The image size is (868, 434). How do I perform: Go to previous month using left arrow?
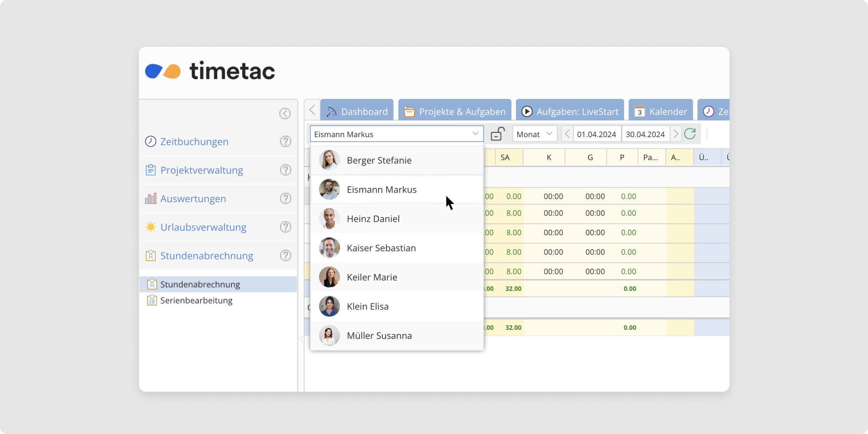pyautogui.click(x=567, y=134)
